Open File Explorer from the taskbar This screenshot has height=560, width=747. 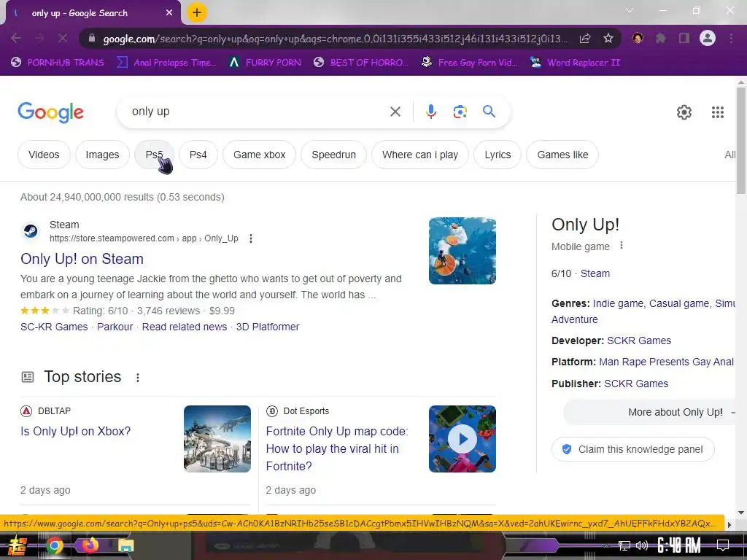(x=125, y=545)
